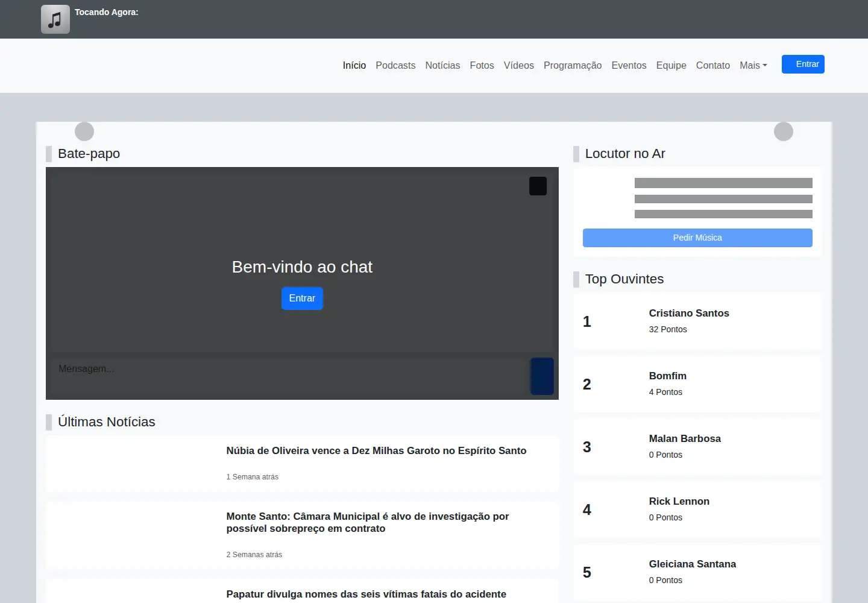Click the Últimas Notícias heading

pos(107,422)
